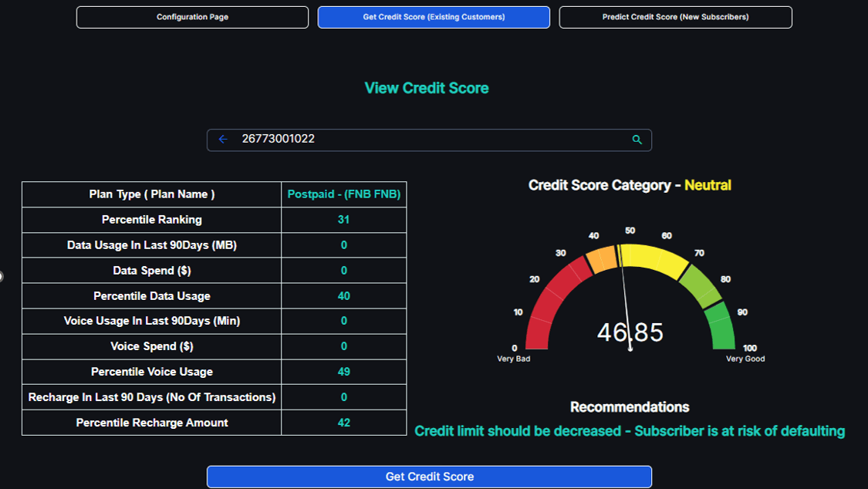Click the search magnifier icon
The height and width of the screenshot is (489, 868).
637,140
